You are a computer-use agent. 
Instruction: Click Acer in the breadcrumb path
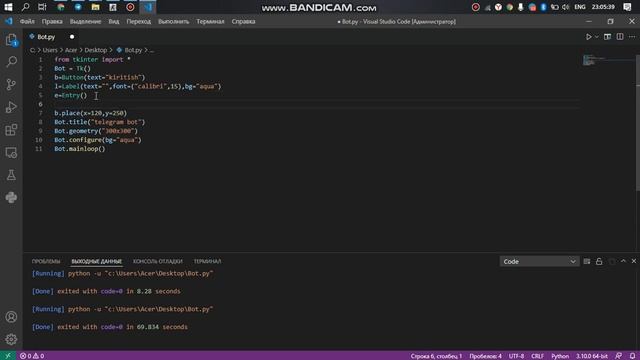(x=71, y=50)
